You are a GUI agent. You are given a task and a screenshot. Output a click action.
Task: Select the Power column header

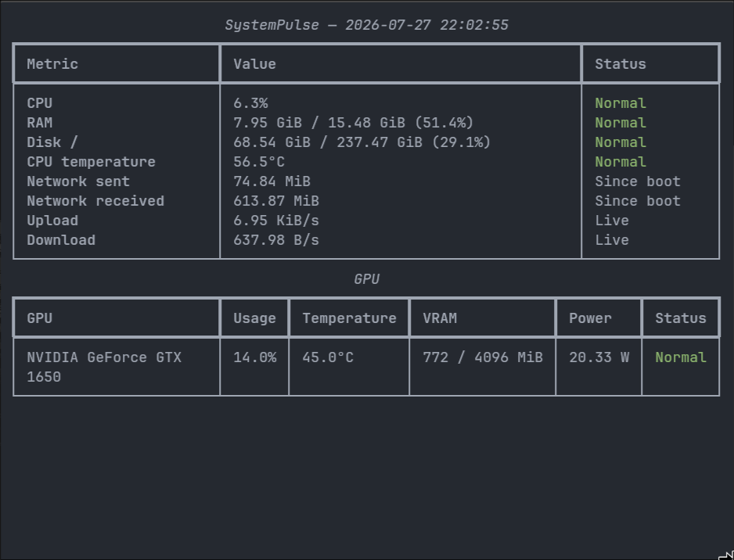pyautogui.click(x=590, y=318)
